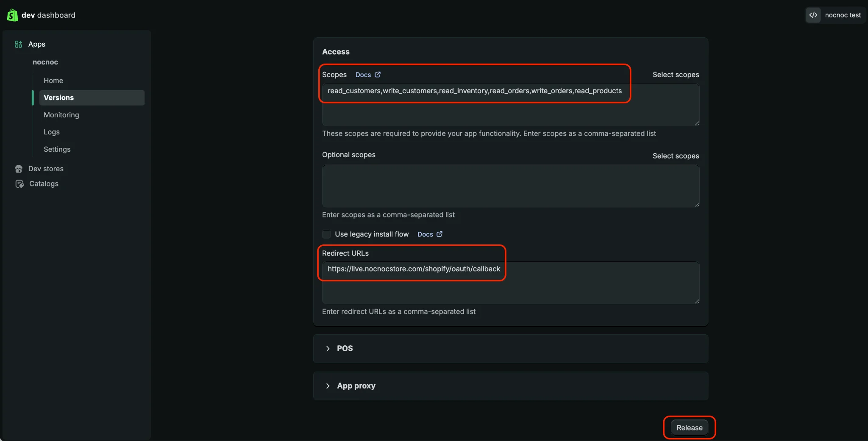
Task: Open the external link icon beside Scopes Docs
Action: [x=378, y=75]
